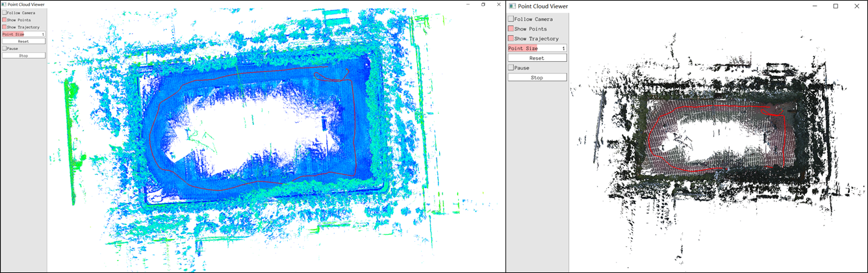This screenshot has width=868, height=273.
Task: Check the Pause box in right viewer
Action: click(511, 68)
